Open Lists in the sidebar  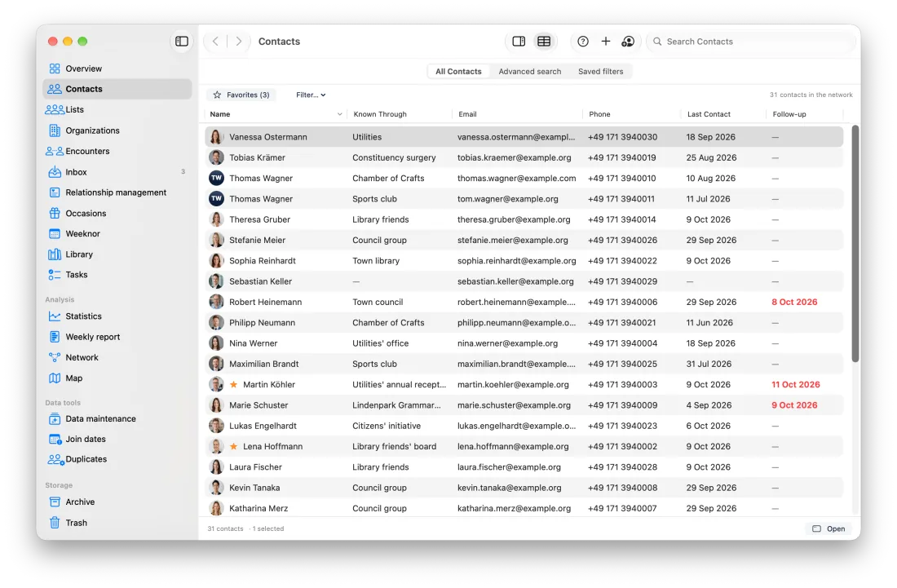[x=117, y=110]
